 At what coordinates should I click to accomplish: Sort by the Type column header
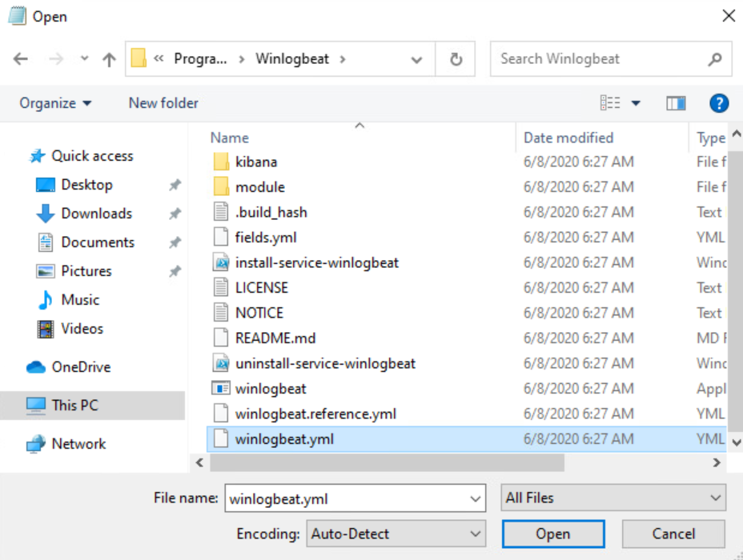[710, 138]
